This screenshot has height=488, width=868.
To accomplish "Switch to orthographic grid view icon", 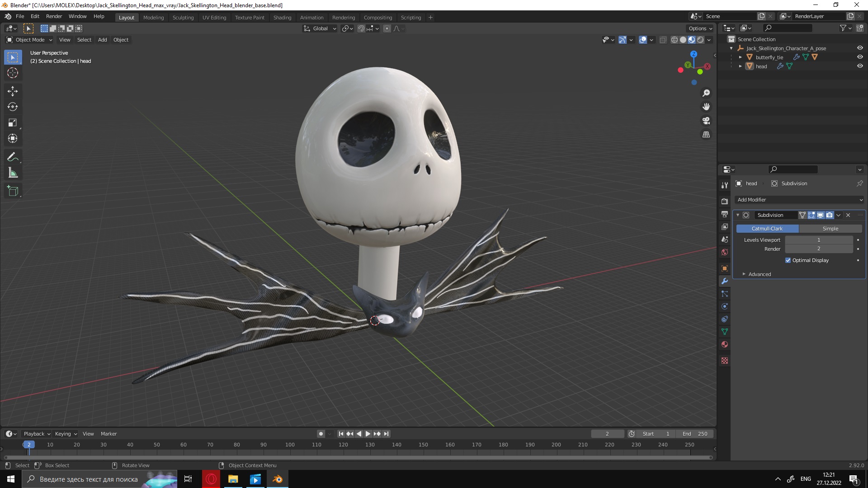I will tap(706, 135).
